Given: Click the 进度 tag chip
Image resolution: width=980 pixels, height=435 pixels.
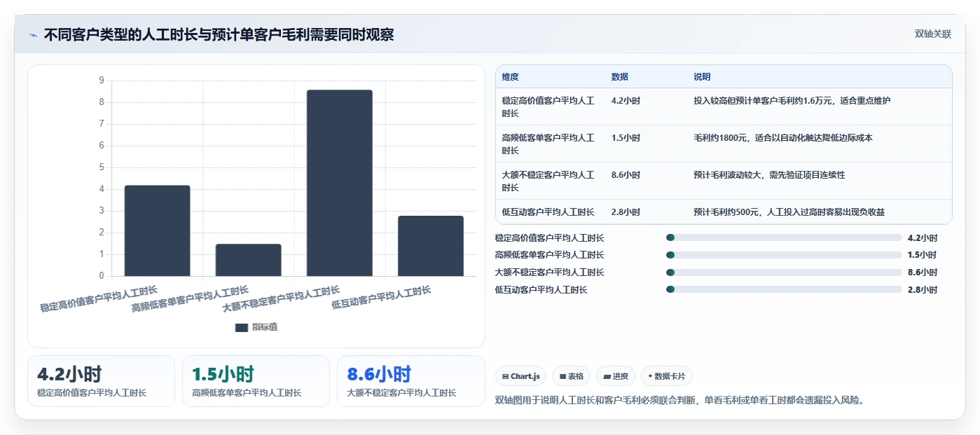Looking at the screenshot, I should 616,376.
